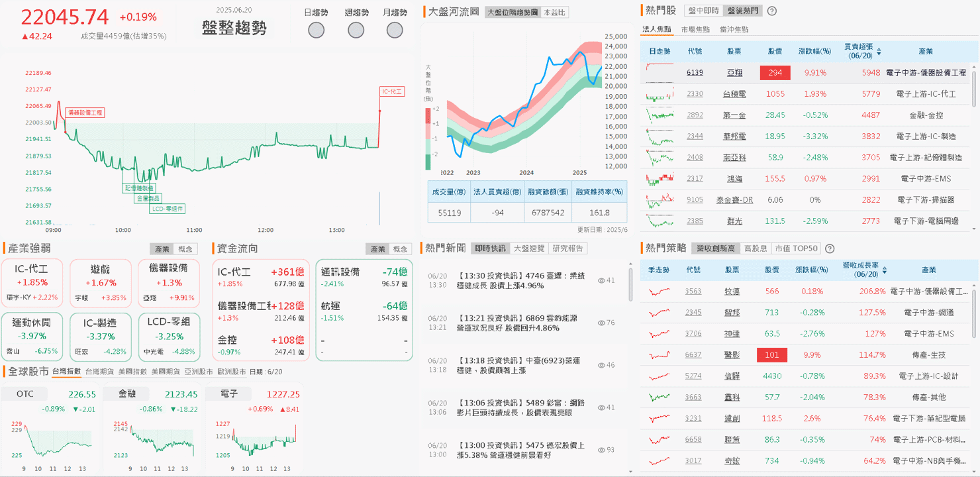This screenshot has height=477, width=980.
Task: Select 大盤位階趨勢圖 tab
Action: pos(513,13)
